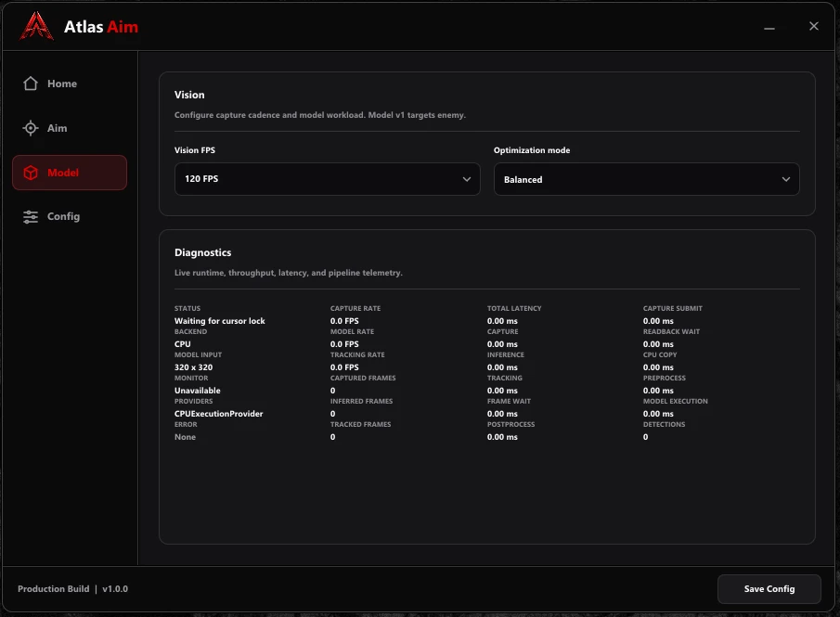This screenshot has width=840, height=617.
Task: Click the POSTPROCESS label
Action: coord(511,424)
